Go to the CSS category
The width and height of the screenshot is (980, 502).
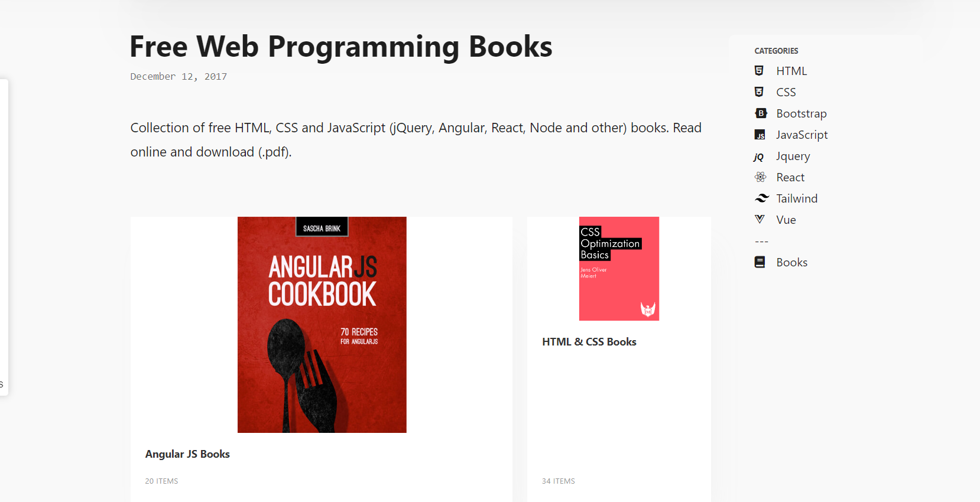(786, 92)
